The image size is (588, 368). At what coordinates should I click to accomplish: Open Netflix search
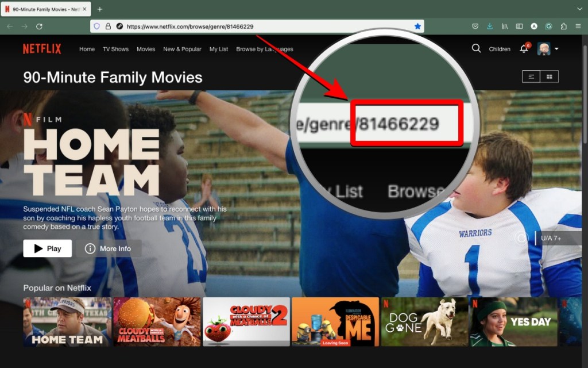[477, 49]
